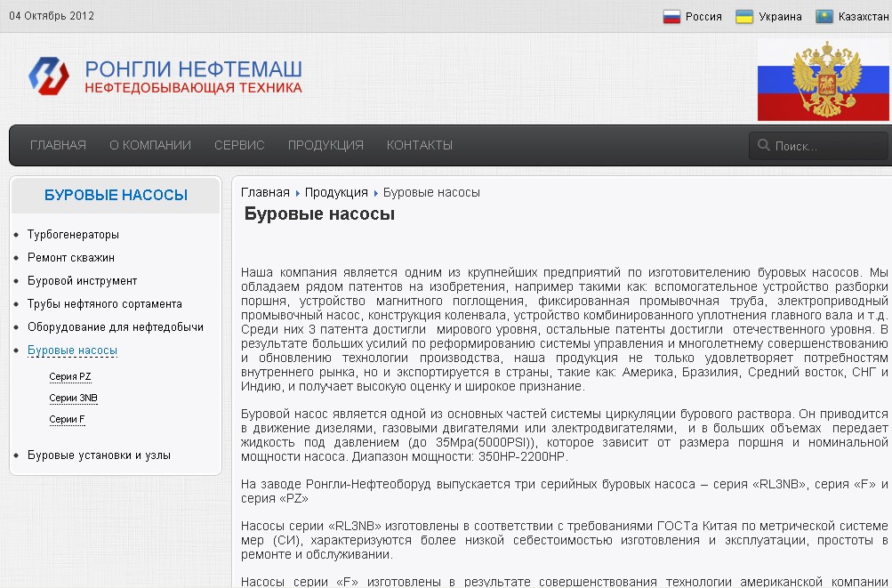Viewport: 892px width, 588px height.
Task: Focus the Поиск search field
Action: (819, 146)
